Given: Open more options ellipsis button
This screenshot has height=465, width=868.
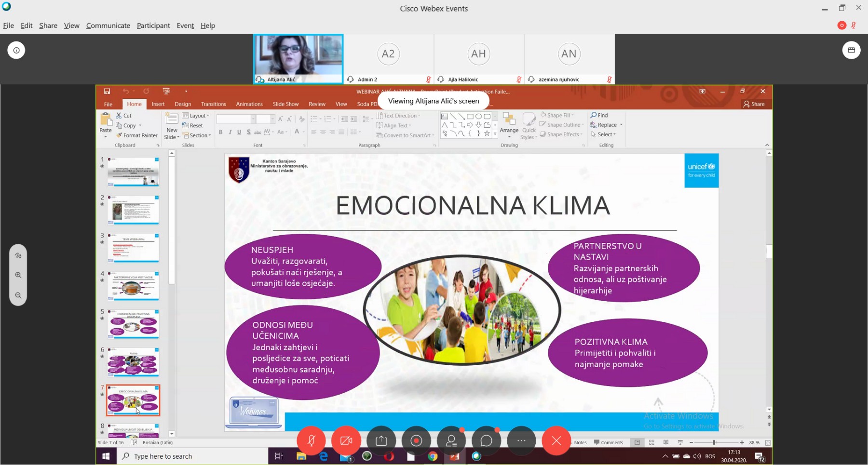Looking at the screenshot, I should (x=521, y=440).
